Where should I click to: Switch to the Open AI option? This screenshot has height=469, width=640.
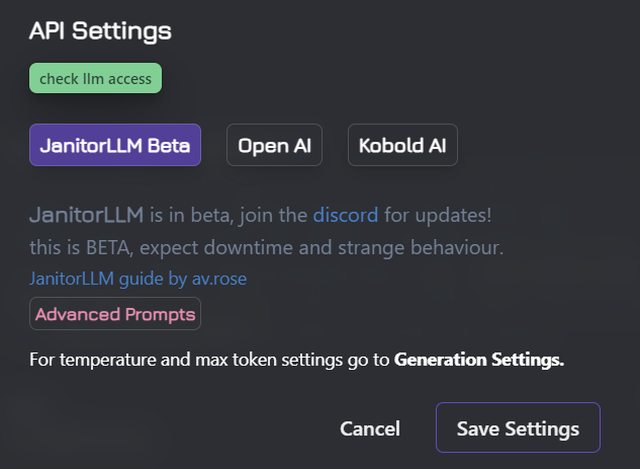coord(274,145)
